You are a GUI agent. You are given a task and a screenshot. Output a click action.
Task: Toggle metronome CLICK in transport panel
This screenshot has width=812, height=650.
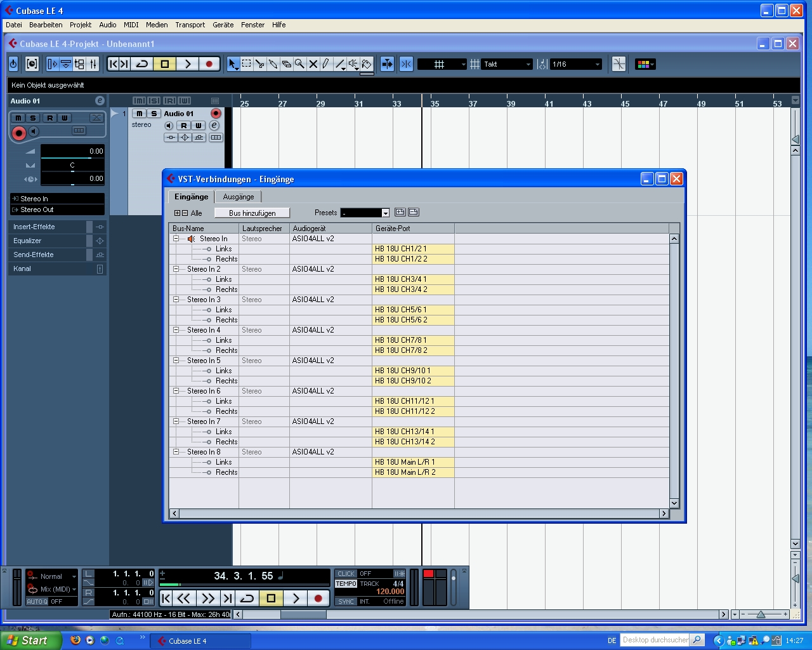(x=346, y=574)
